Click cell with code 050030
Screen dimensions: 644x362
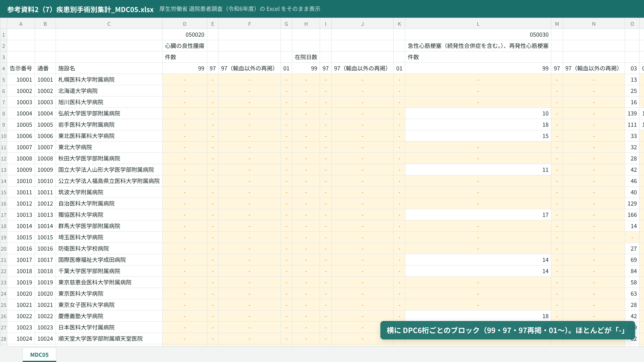coord(478,34)
